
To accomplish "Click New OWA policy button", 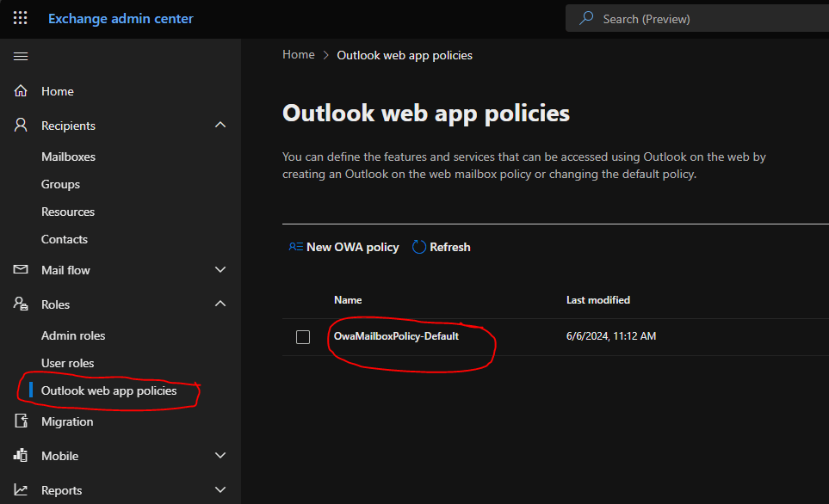I will tap(343, 247).
